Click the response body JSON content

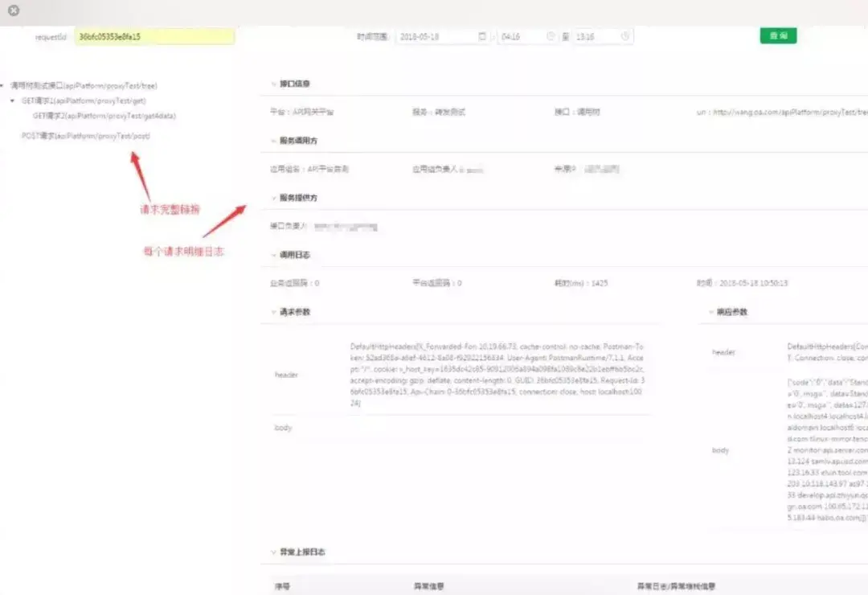(x=827, y=450)
